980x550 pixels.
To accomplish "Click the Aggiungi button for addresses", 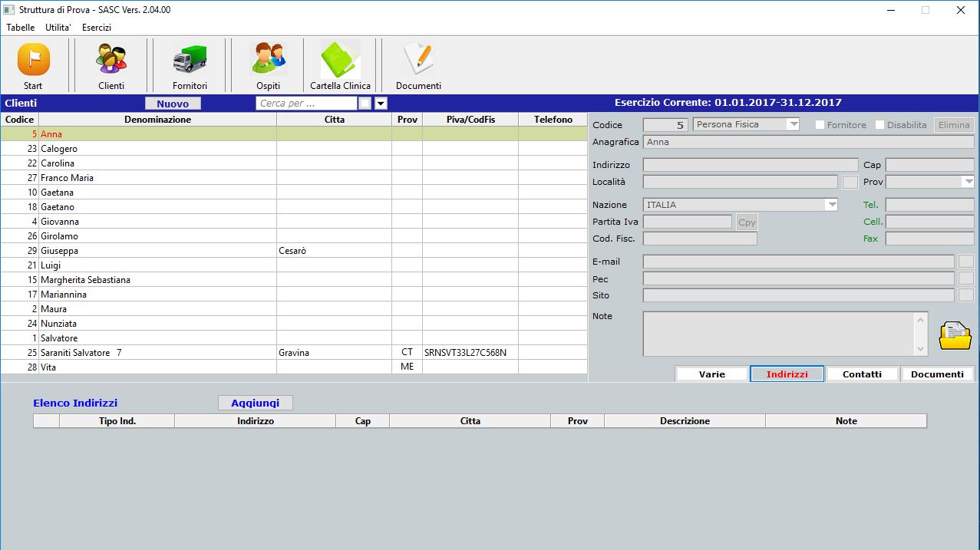I will (256, 403).
